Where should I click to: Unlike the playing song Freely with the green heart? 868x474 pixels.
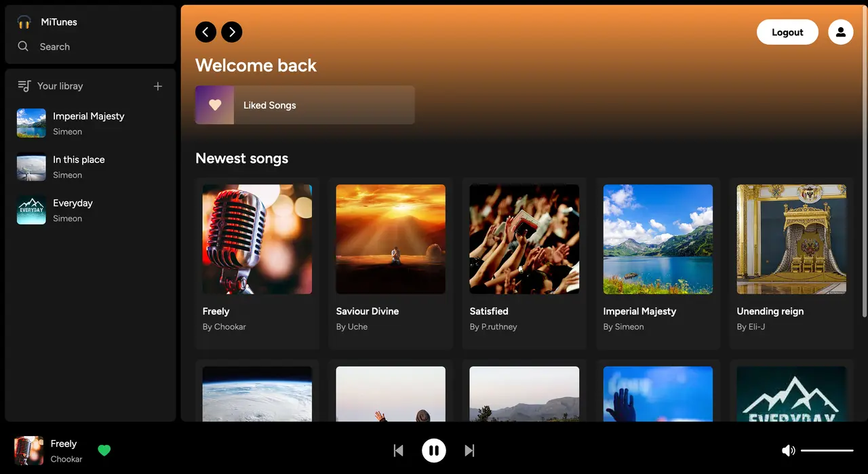[x=104, y=450]
